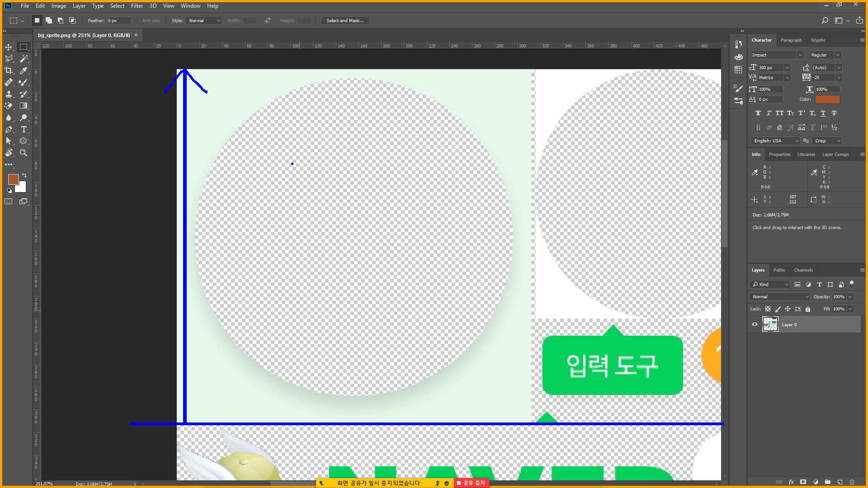Viewport: 868px width, 488px height.
Task: Toggle Underline text style button
Action: (x=823, y=113)
